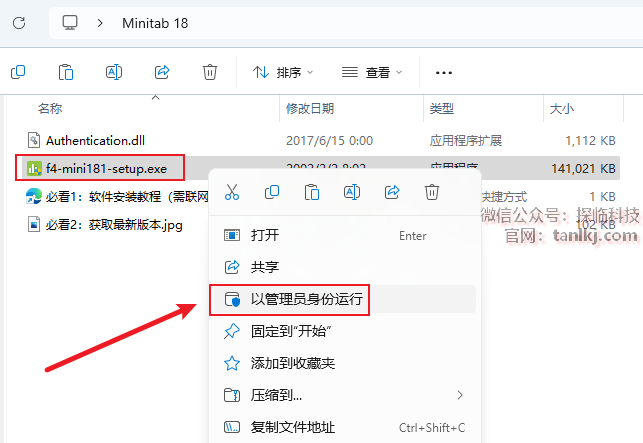Click the toolbar delete trash icon
Screen dimensions: 643x443
(x=210, y=72)
